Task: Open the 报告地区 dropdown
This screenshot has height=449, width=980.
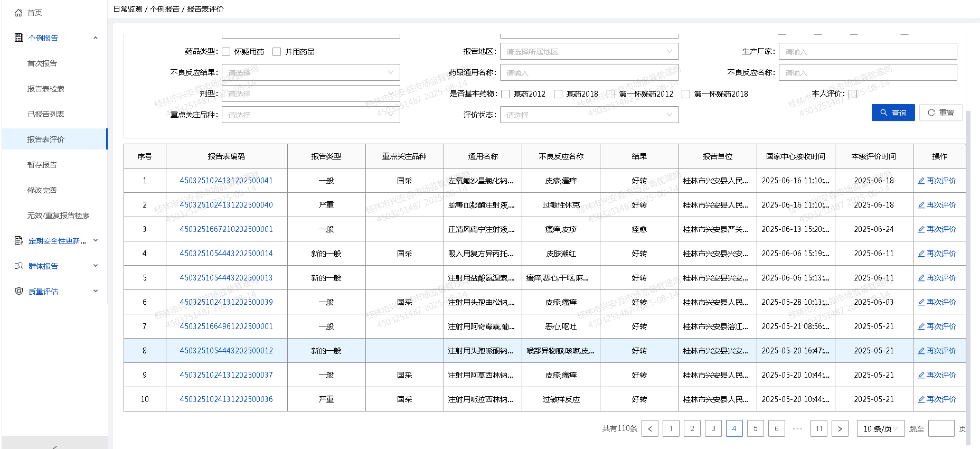Action: (589, 51)
